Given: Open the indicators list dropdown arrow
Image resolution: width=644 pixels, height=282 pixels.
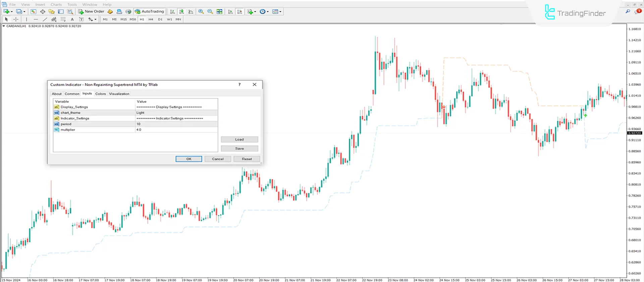Looking at the screenshot, I should [255, 12].
